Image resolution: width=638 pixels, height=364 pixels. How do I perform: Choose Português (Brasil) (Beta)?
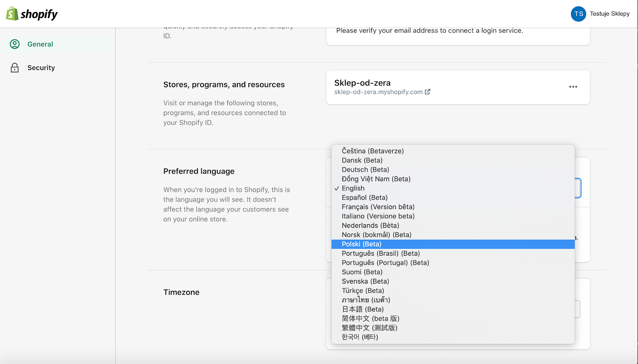tap(453, 253)
